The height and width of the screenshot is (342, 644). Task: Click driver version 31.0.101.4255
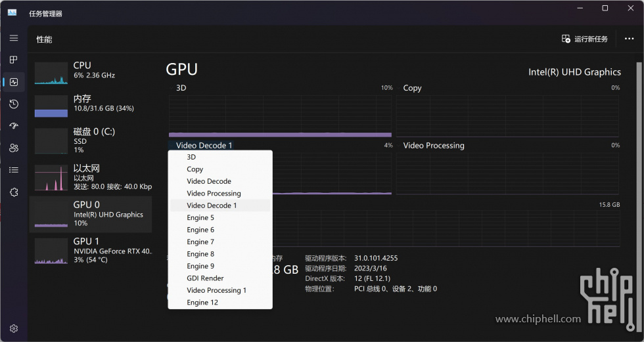pyautogui.click(x=376, y=258)
